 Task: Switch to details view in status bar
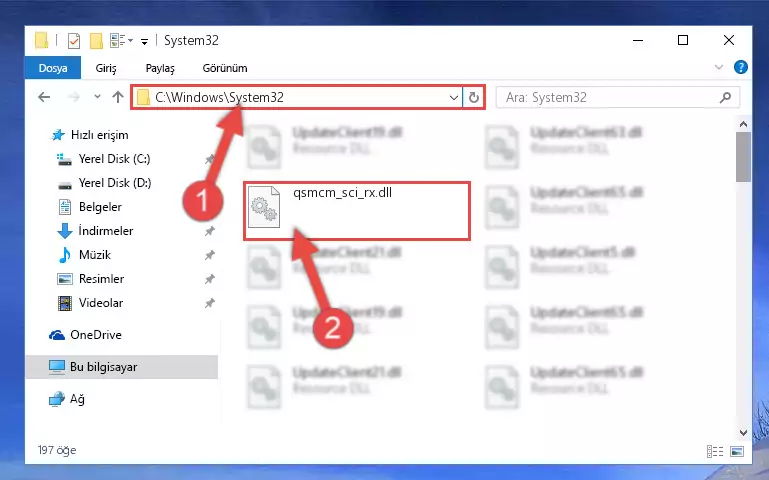click(x=715, y=451)
